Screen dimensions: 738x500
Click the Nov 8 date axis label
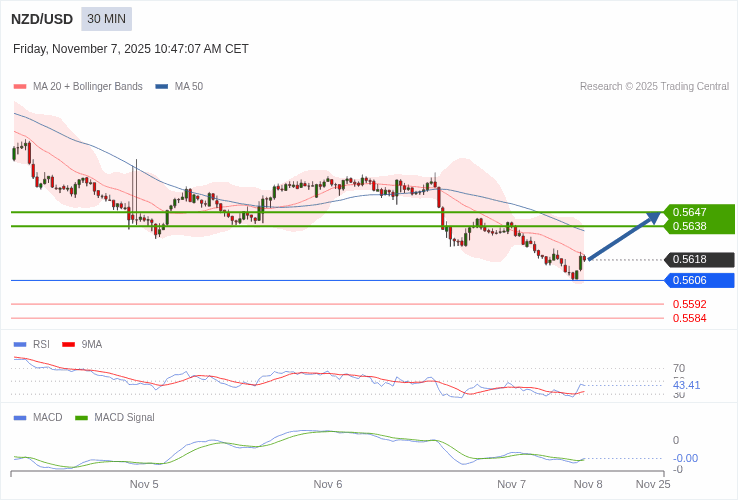tap(588, 484)
